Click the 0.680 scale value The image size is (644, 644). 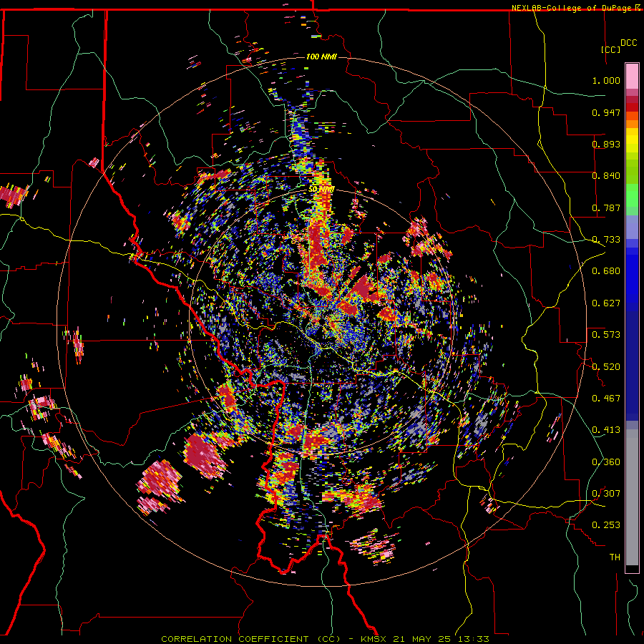click(606, 271)
